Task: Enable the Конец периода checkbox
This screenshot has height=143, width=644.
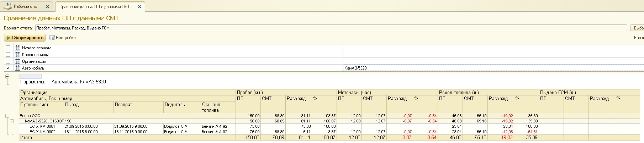Action: (x=8, y=55)
